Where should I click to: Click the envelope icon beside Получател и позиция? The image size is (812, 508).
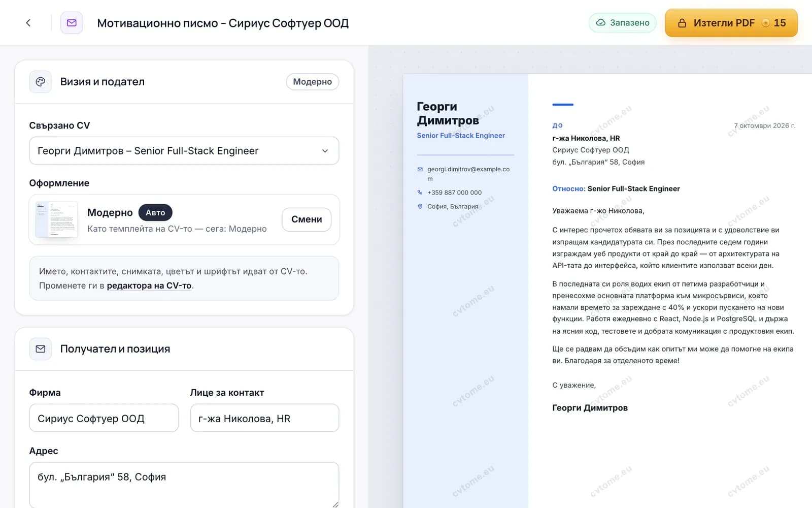click(x=41, y=349)
